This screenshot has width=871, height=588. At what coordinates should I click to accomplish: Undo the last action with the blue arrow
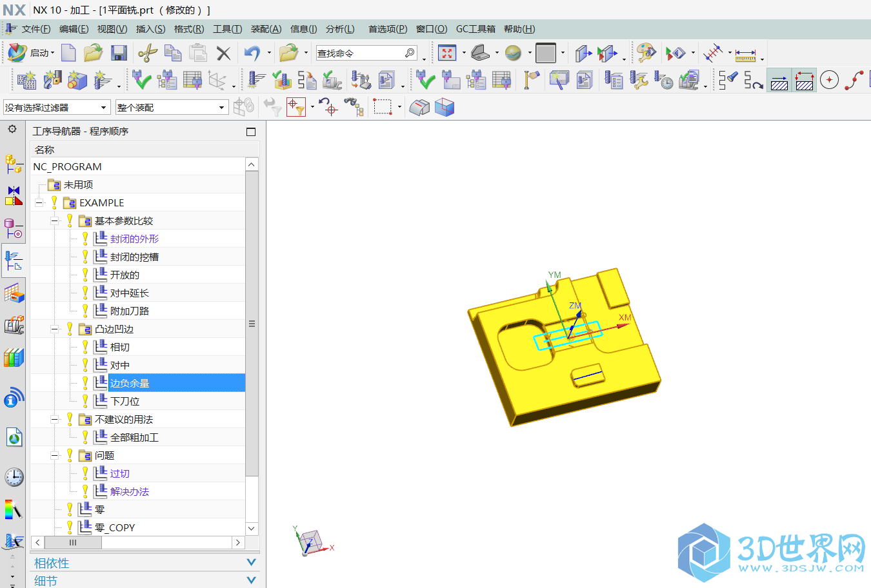(252, 53)
